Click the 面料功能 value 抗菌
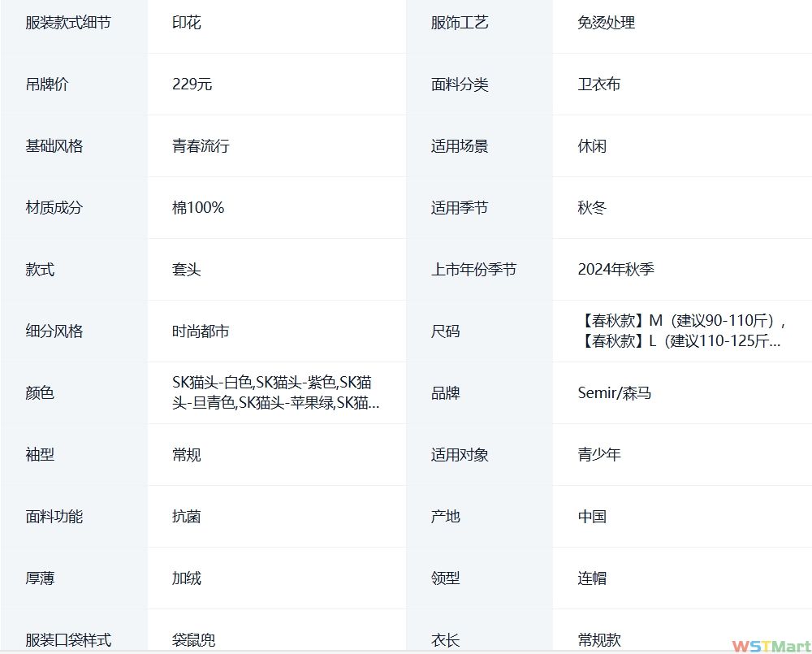This screenshot has height=654, width=812. coord(187,517)
